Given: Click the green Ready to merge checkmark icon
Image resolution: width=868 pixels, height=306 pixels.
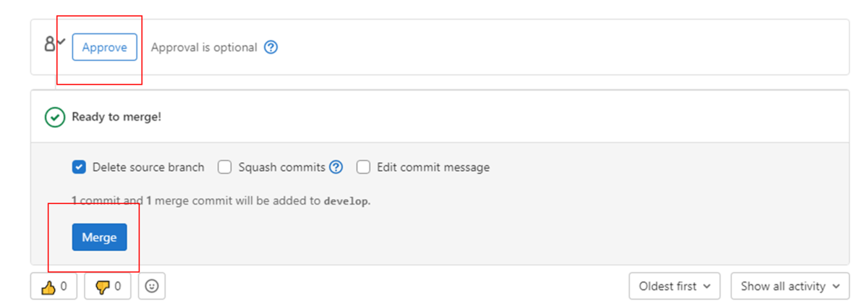Looking at the screenshot, I should [x=55, y=117].
